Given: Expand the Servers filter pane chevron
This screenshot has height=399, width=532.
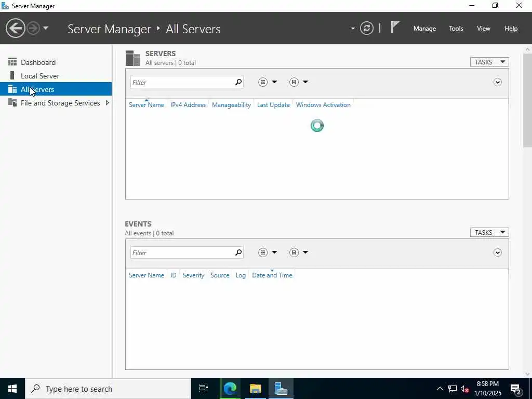Looking at the screenshot, I should click(497, 82).
